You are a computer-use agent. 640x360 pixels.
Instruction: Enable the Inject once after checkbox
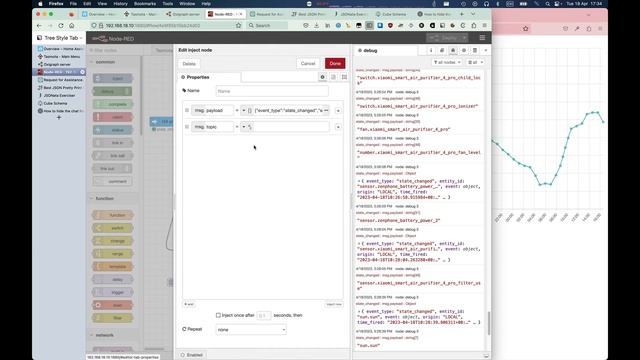pyautogui.click(x=218, y=315)
